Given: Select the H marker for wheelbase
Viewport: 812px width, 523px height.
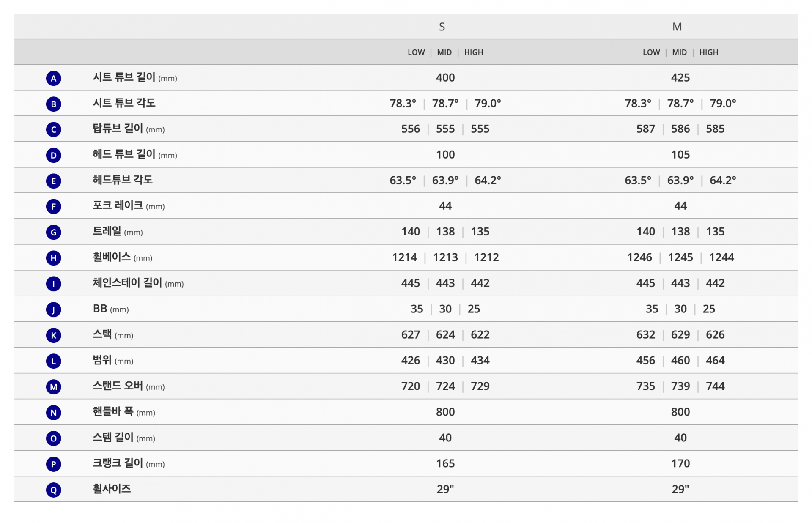Looking at the screenshot, I should [53, 258].
